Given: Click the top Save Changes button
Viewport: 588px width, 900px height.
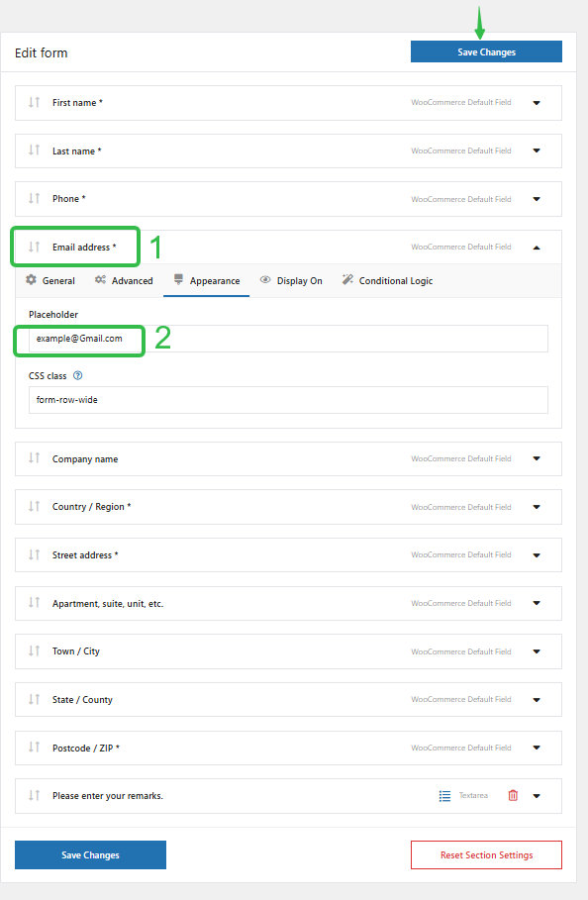Looking at the screenshot, I should (486, 50).
